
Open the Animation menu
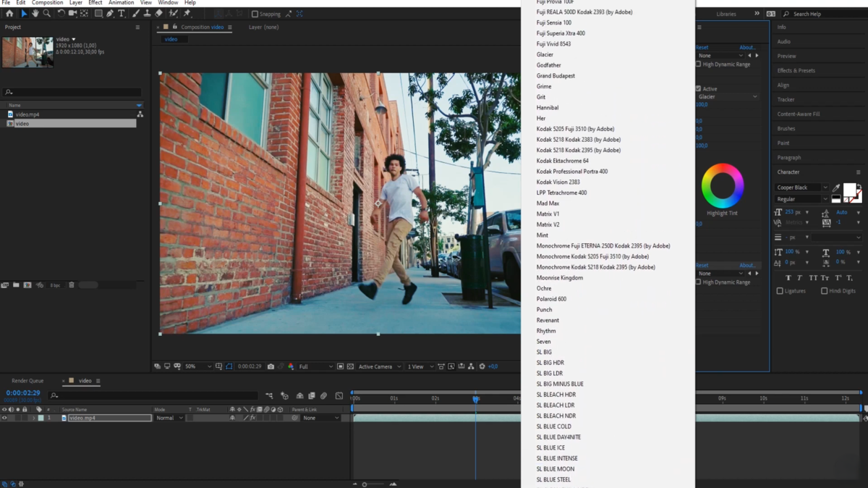tap(121, 3)
